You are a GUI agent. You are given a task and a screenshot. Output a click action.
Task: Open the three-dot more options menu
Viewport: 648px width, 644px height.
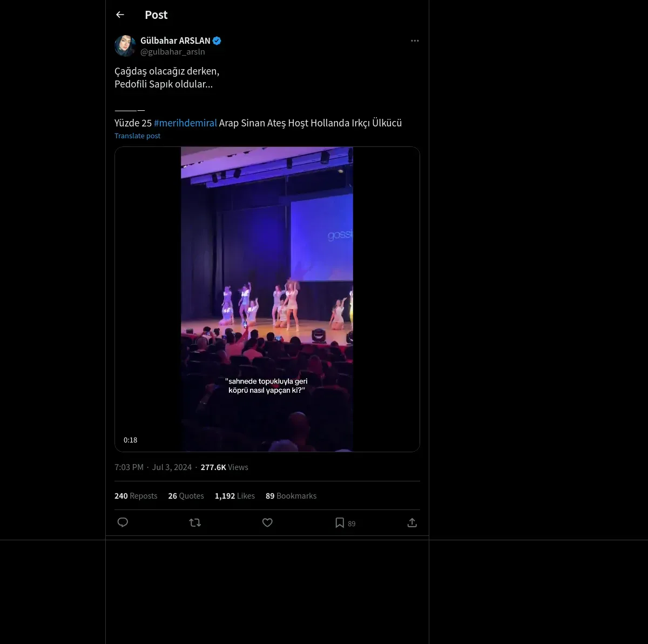pos(415,41)
